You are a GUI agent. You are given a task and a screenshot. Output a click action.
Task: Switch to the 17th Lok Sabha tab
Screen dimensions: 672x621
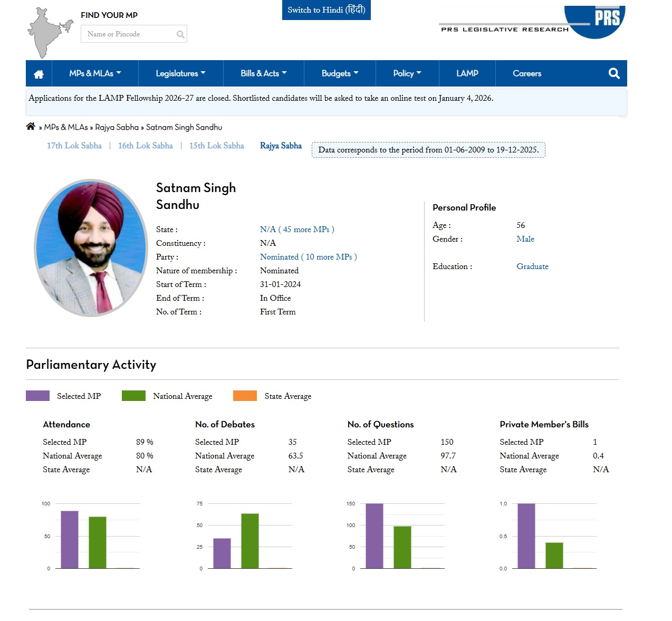(x=74, y=146)
